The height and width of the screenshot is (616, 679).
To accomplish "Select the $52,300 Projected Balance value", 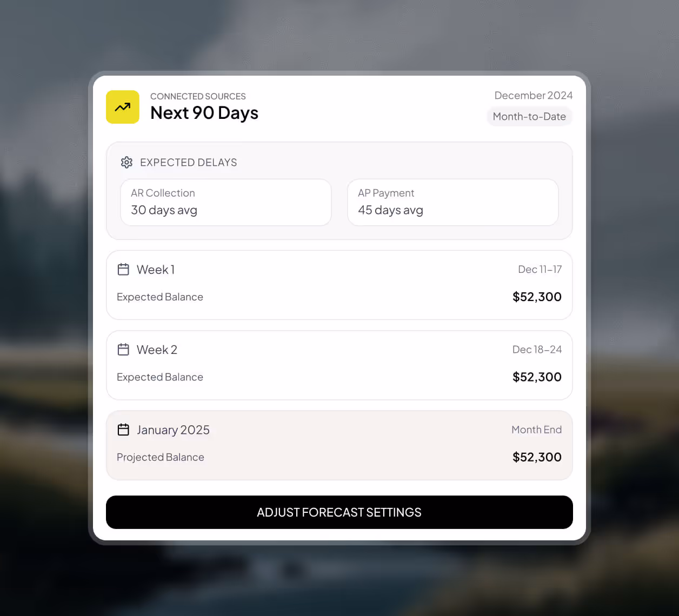I will 536,457.
